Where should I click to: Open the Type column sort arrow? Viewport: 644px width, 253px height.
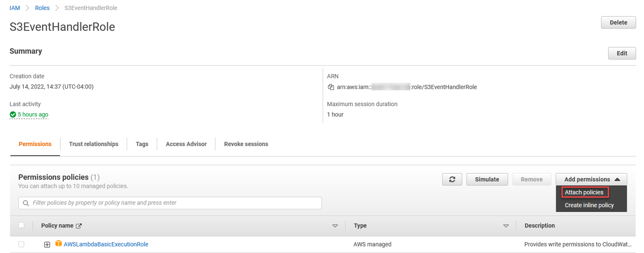506,226
